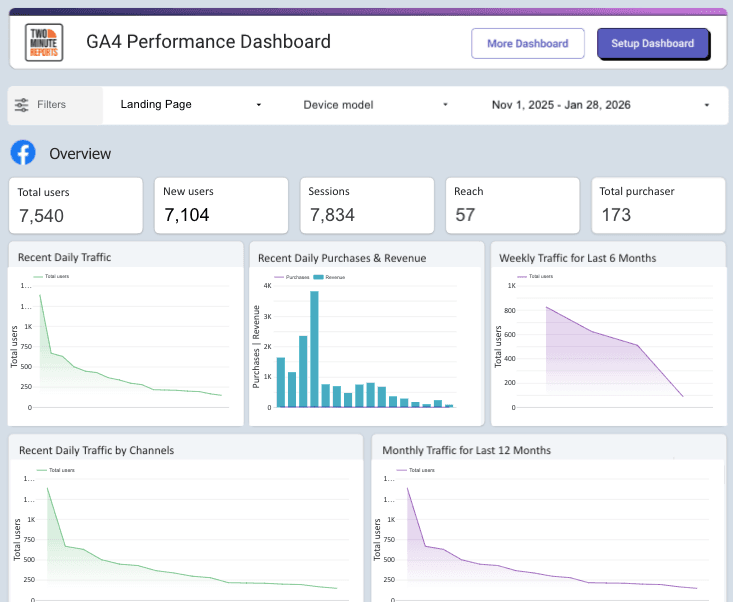The image size is (733, 602).
Task: Expand the Device model dropdown
Action: coord(374,105)
